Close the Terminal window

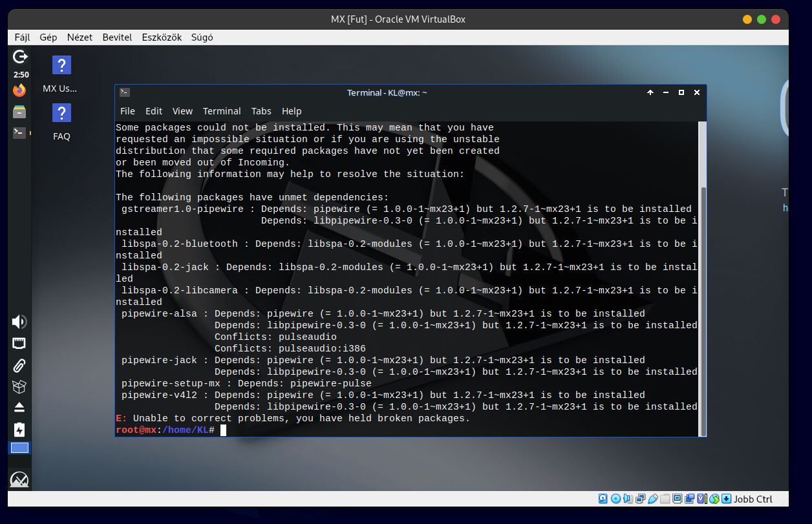click(x=697, y=92)
